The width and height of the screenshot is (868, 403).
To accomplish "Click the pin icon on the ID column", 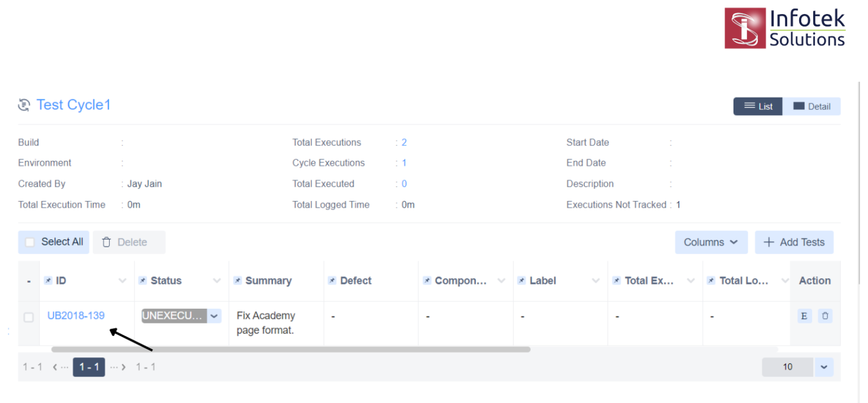I will tap(48, 279).
